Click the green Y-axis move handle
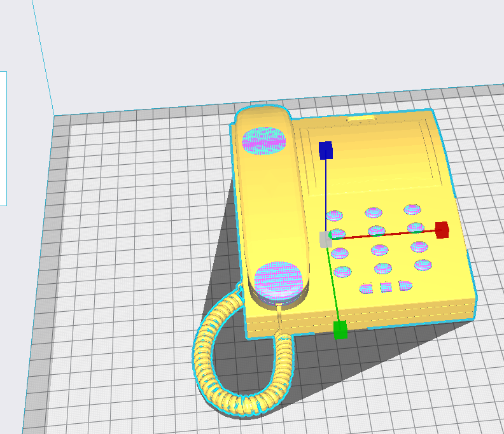 pos(340,330)
